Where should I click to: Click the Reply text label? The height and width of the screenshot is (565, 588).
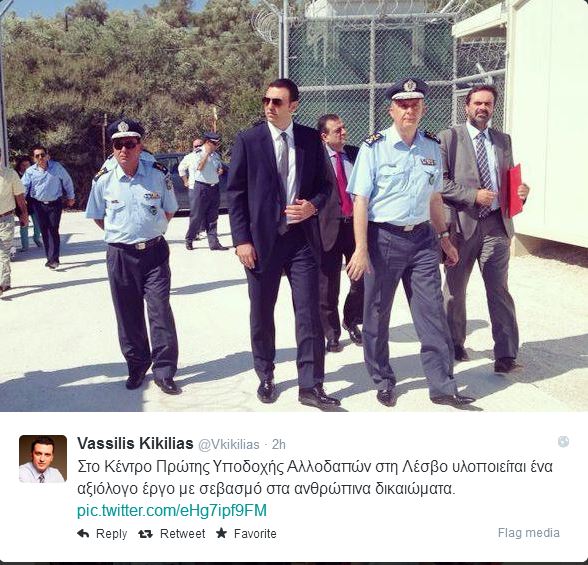tap(111, 534)
